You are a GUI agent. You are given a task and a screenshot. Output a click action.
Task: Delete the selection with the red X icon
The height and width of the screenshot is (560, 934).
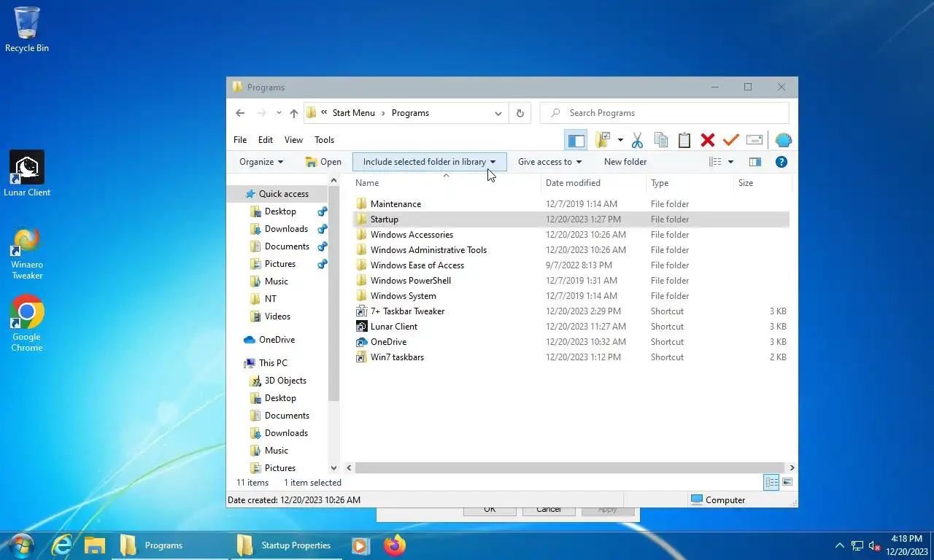pyautogui.click(x=707, y=140)
